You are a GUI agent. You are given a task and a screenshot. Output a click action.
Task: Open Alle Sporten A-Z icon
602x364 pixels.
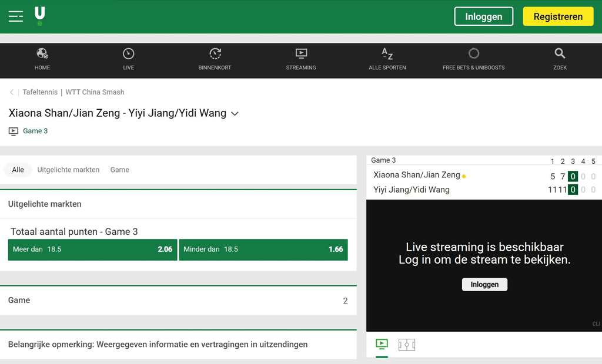387,53
